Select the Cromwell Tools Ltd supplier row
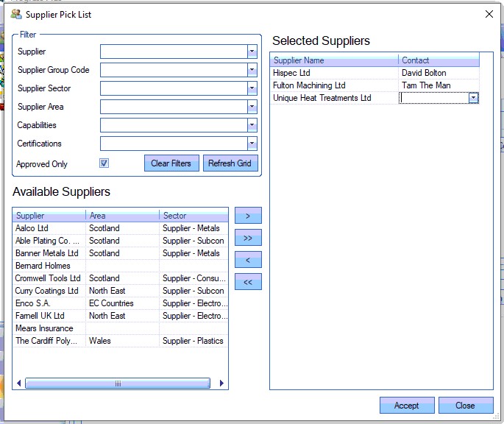504x424 pixels. coord(120,278)
